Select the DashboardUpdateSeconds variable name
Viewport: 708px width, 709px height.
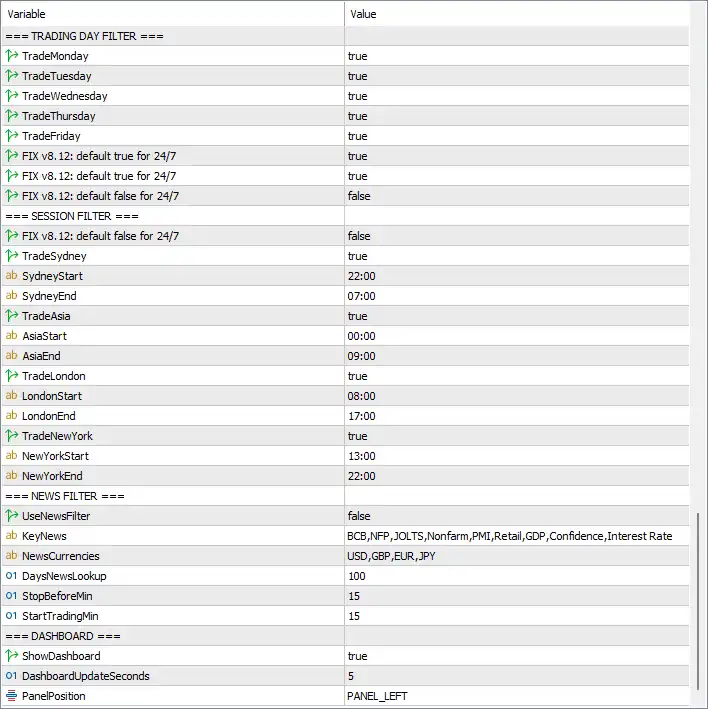pyautogui.click(x=86, y=676)
